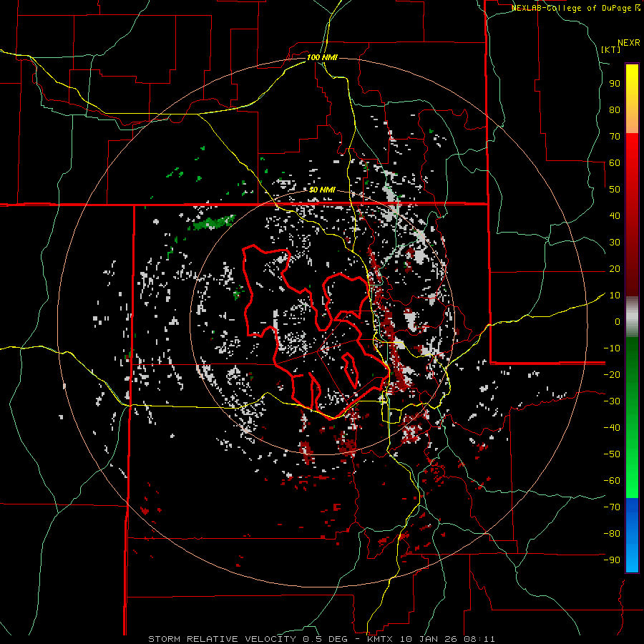This screenshot has height=644, width=644.
Task: Click the 08:11 timestamp in bottom caption
Action: (480, 638)
